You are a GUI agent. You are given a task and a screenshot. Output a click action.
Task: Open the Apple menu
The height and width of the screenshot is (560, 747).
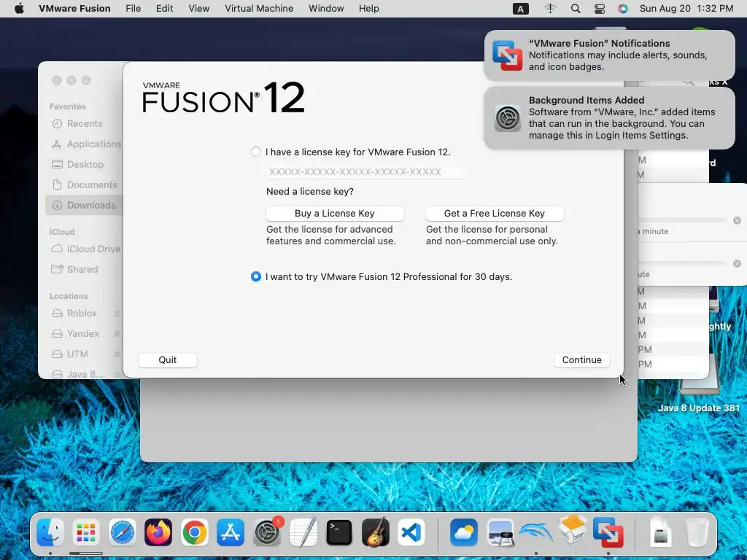19,9
